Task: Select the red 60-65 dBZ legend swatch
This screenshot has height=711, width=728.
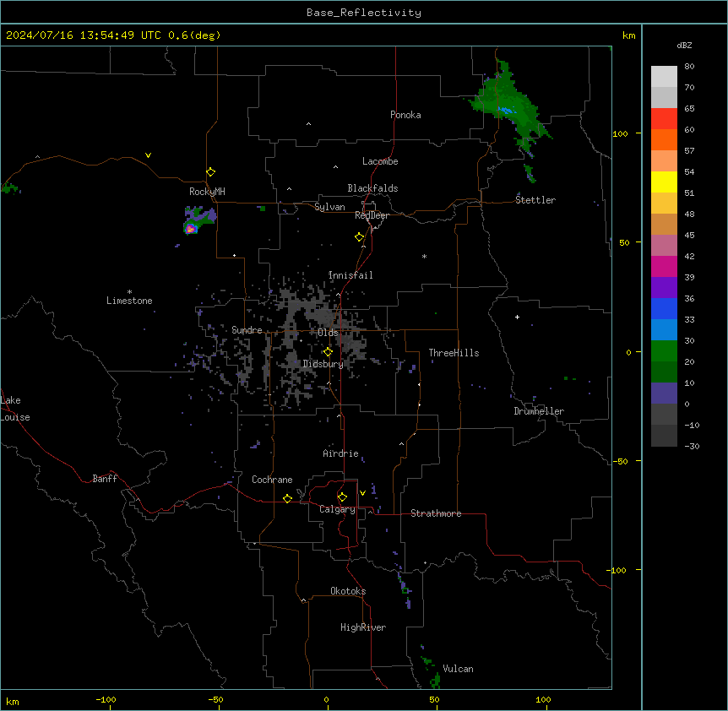Action: [x=664, y=119]
